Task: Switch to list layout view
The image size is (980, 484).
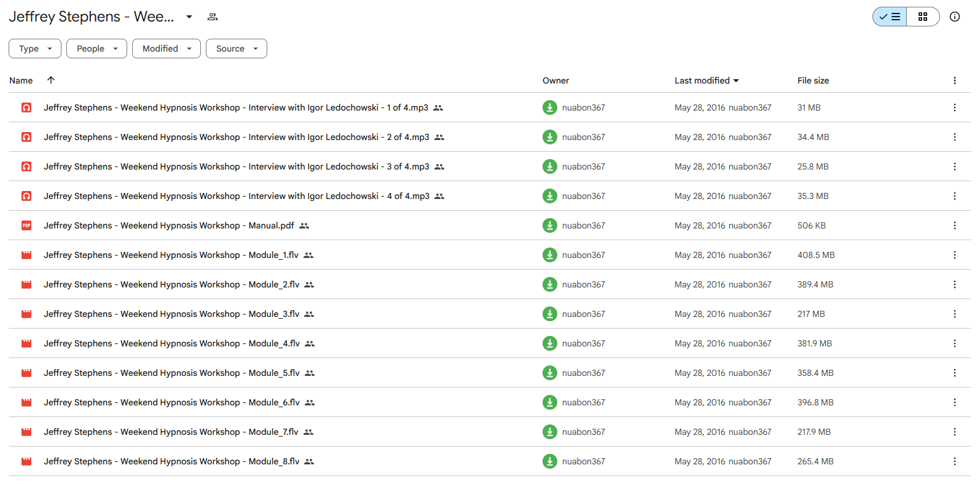Action: [x=890, y=17]
